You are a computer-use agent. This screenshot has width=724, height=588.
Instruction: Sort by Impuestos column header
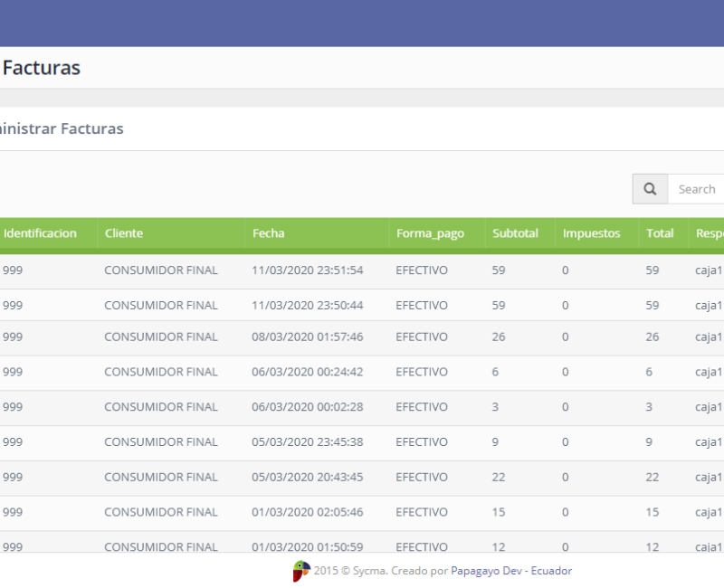tap(592, 233)
